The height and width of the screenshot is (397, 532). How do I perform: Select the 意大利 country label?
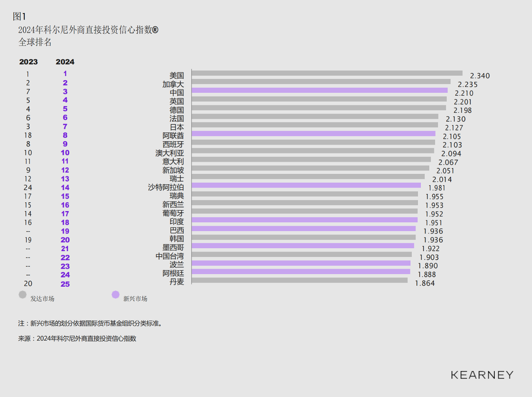coord(173,161)
